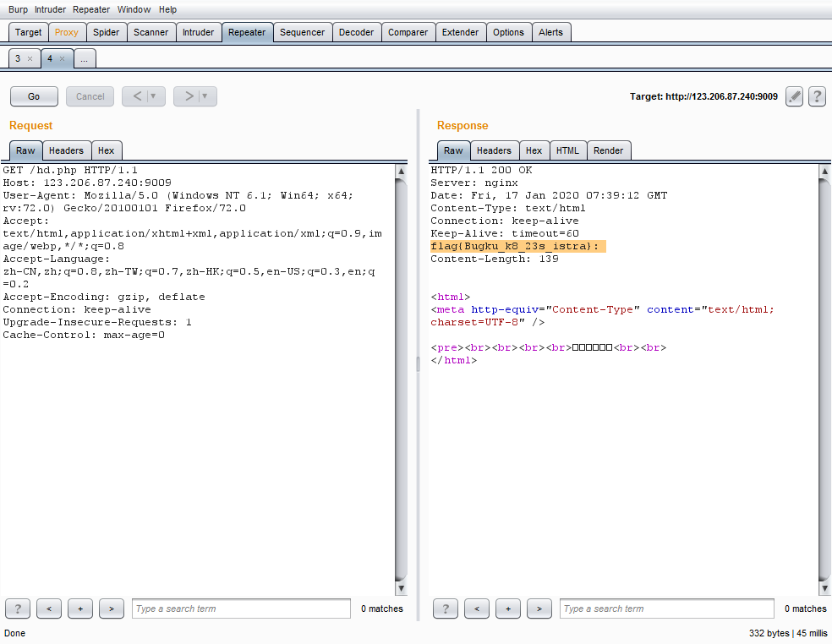Click the pencil edit target icon

794,96
